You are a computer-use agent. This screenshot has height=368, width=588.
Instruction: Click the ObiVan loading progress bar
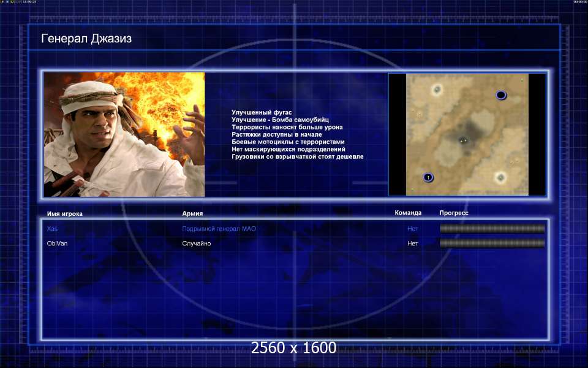point(492,243)
